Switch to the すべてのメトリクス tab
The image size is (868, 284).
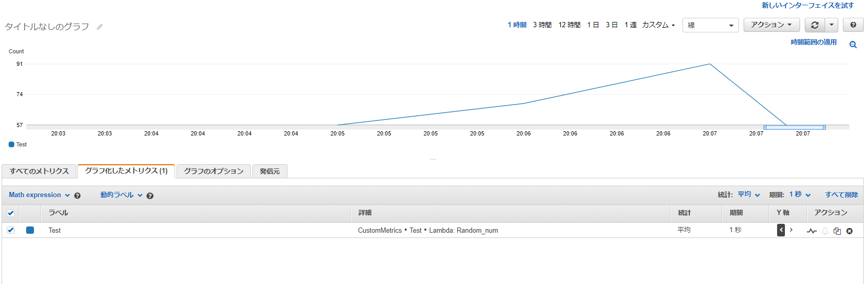pyautogui.click(x=39, y=171)
